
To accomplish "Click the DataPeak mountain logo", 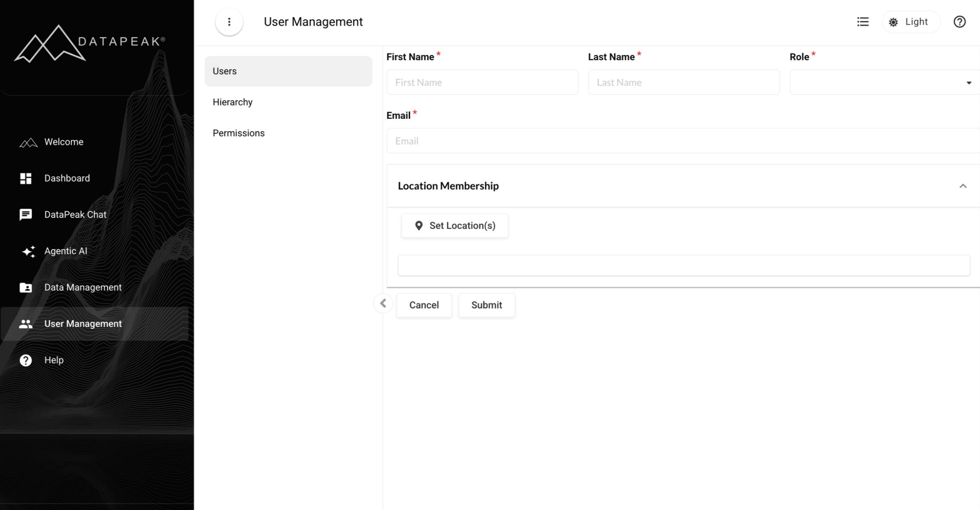I will tap(90, 43).
